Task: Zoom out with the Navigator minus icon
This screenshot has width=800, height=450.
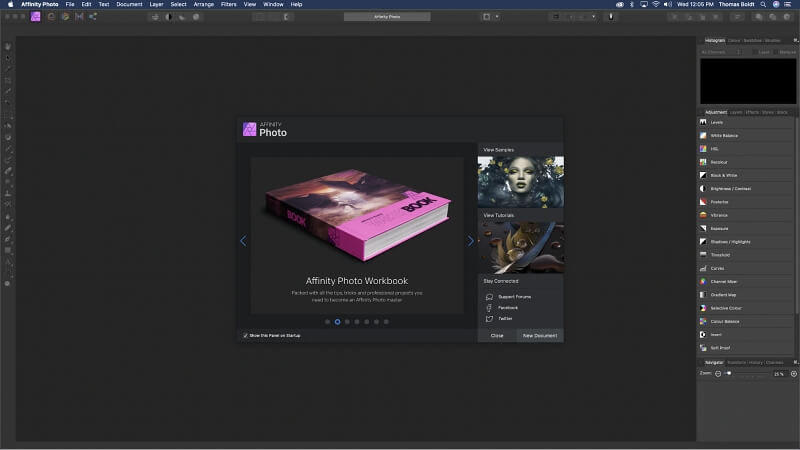Action: (x=718, y=374)
